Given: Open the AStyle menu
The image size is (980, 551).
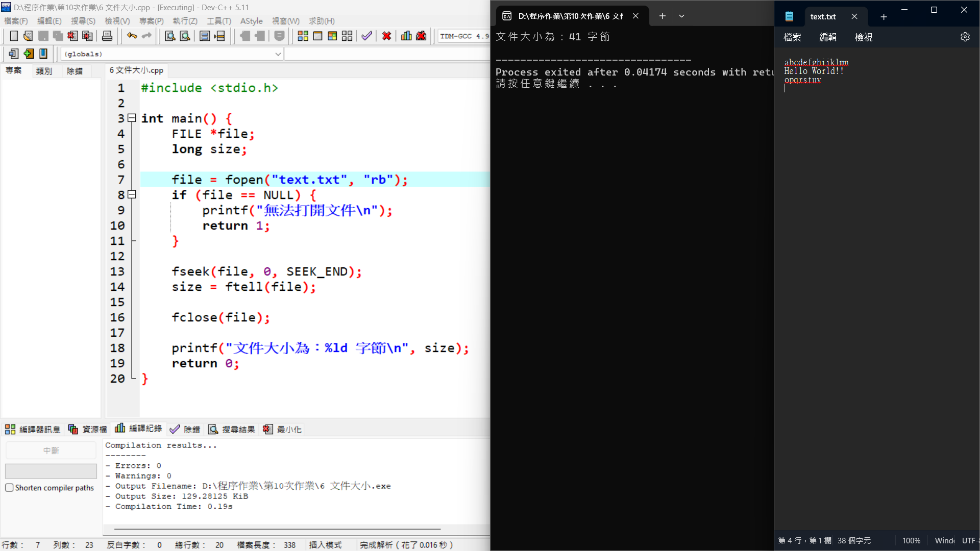Looking at the screenshot, I should click(x=251, y=21).
